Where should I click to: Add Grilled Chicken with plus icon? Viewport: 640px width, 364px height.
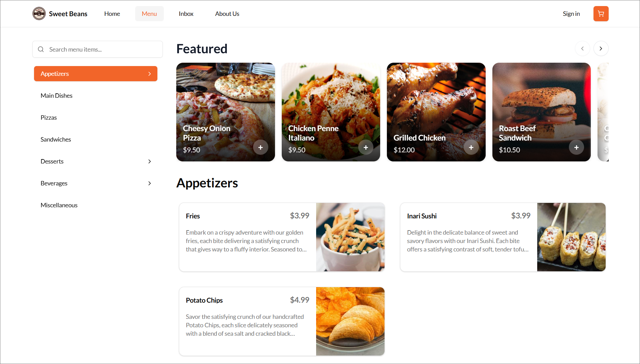pyautogui.click(x=471, y=147)
